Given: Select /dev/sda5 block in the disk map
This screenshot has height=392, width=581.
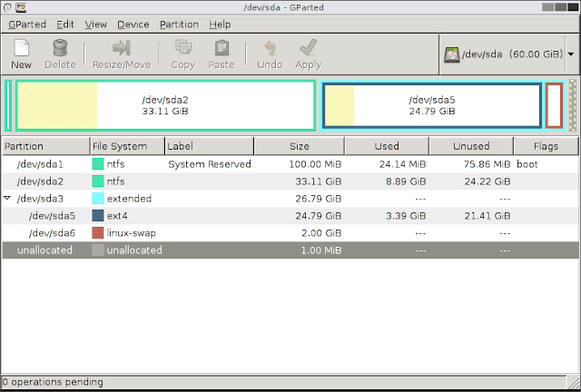Looking at the screenshot, I should [432, 105].
